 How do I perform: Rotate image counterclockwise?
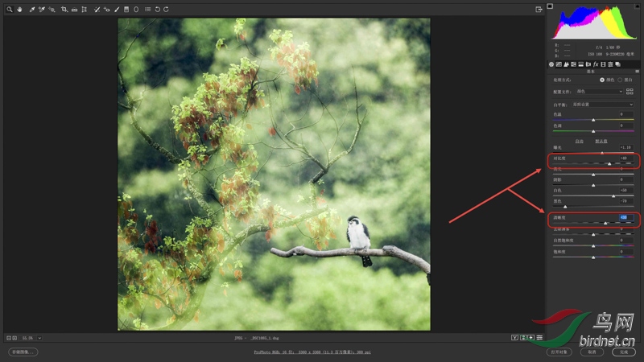pyautogui.click(x=157, y=10)
